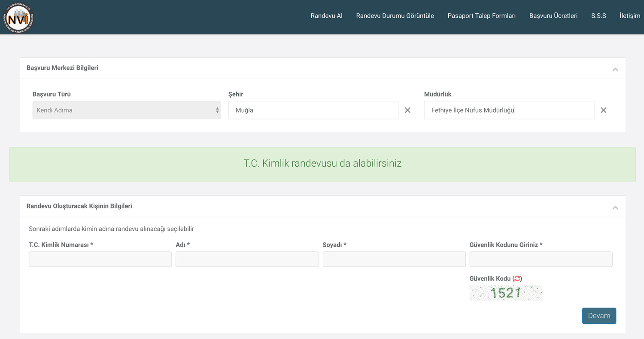
Task: Open the Başvuru Türü dropdown
Action: [x=127, y=110]
